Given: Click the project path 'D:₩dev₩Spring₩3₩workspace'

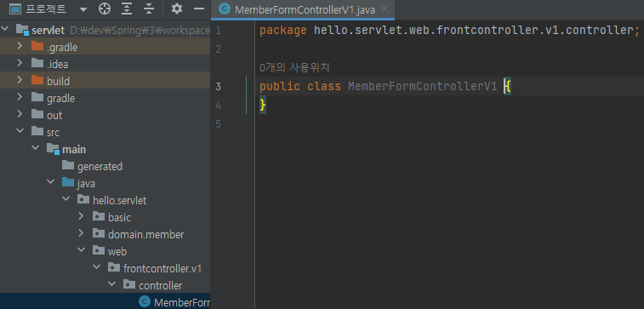Looking at the screenshot, I should point(140,31).
